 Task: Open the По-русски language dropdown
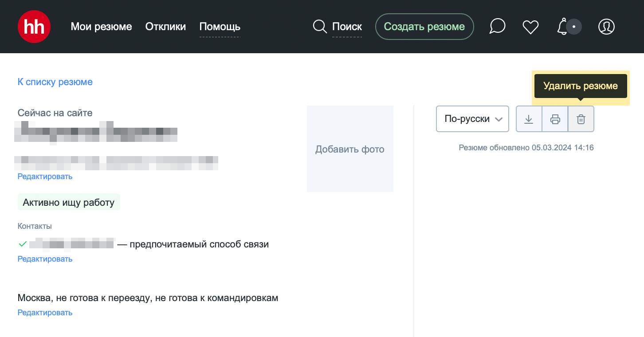click(472, 119)
